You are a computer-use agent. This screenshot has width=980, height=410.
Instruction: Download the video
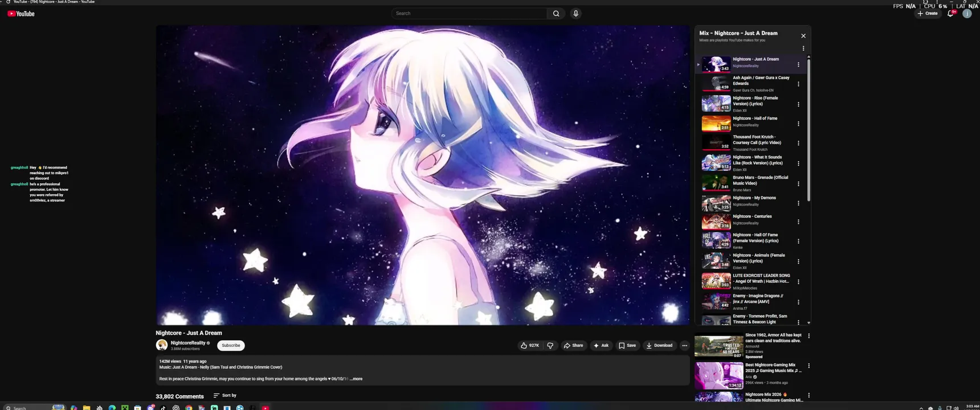tap(659, 346)
